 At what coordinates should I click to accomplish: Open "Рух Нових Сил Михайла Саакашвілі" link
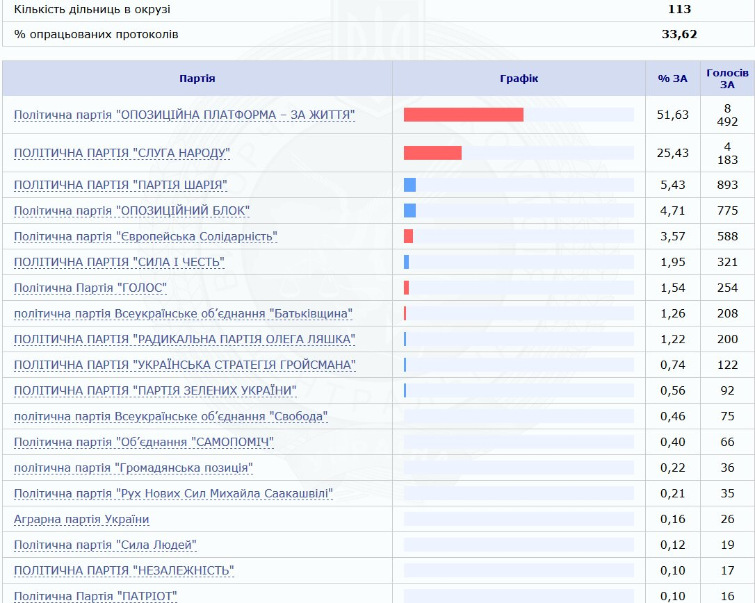[174, 494]
